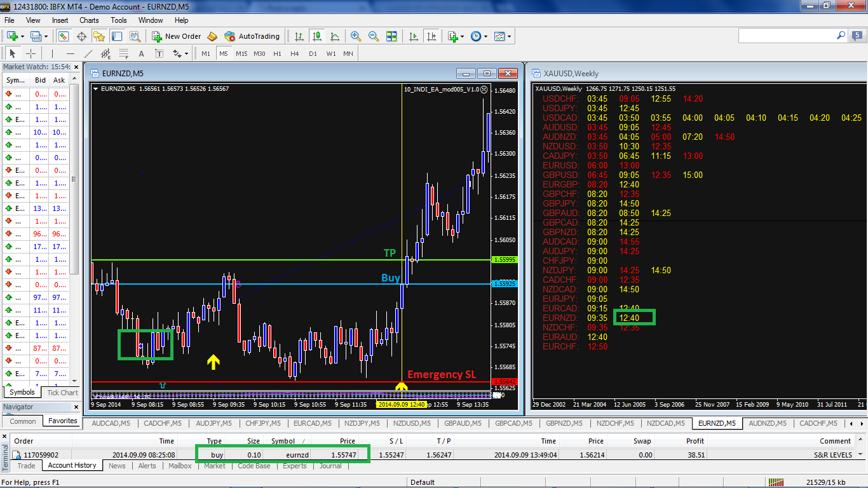Switch to the Trade terminal tab
The height and width of the screenshot is (488, 868).
tap(26, 466)
